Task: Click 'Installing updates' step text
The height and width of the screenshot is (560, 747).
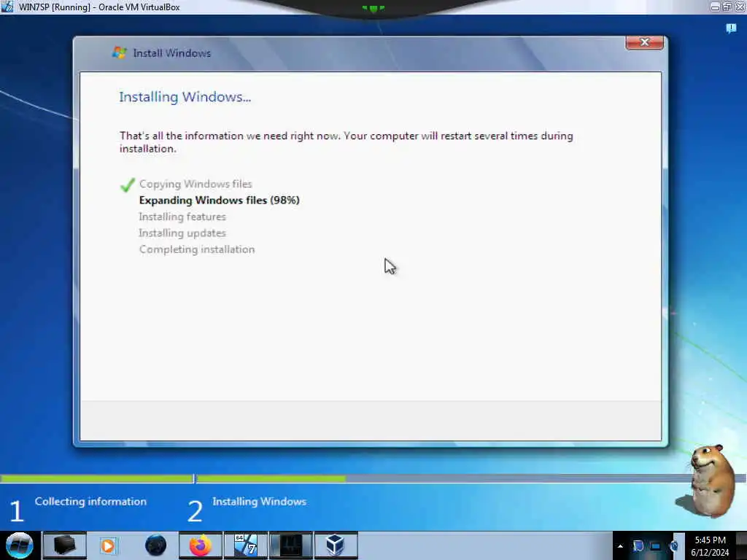Action: [182, 233]
